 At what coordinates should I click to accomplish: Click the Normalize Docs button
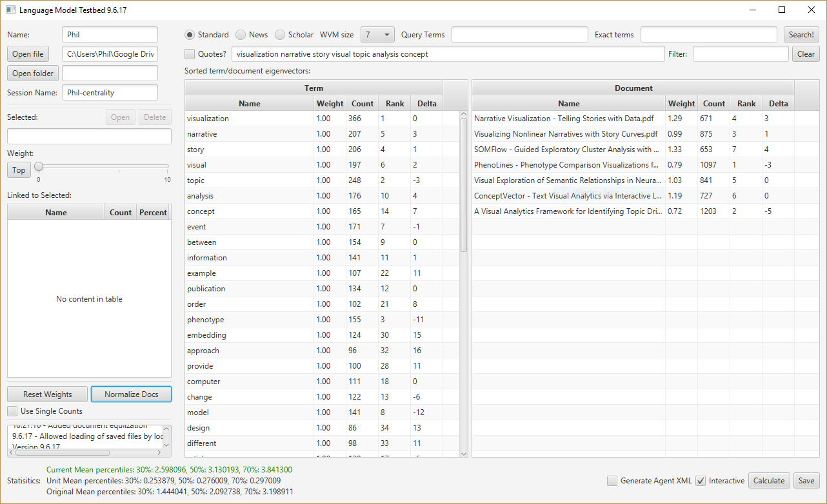[131, 394]
